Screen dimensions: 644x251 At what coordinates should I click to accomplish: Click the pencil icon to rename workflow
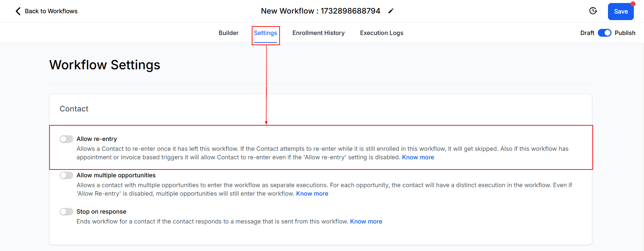pos(391,11)
